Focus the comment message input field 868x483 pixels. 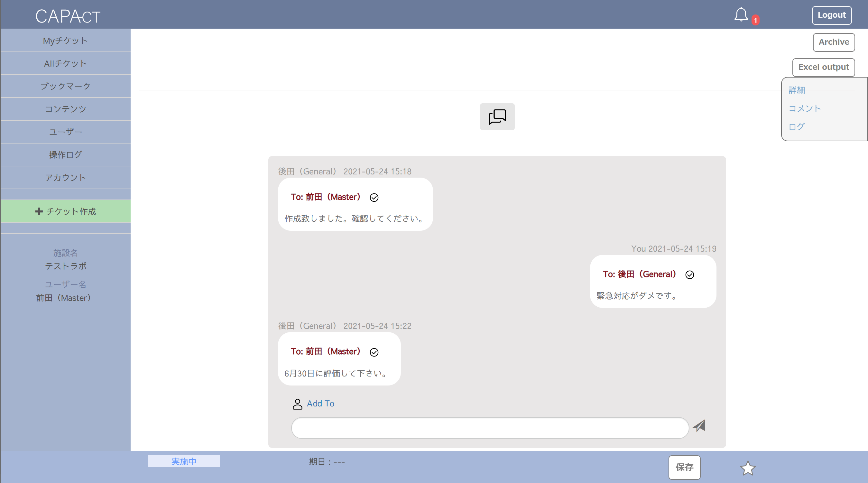click(x=490, y=428)
